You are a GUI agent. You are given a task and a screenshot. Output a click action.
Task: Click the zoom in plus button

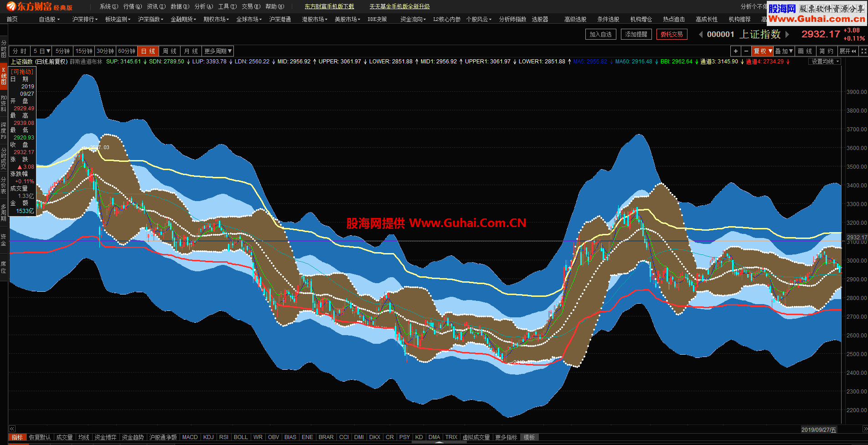click(x=736, y=51)
